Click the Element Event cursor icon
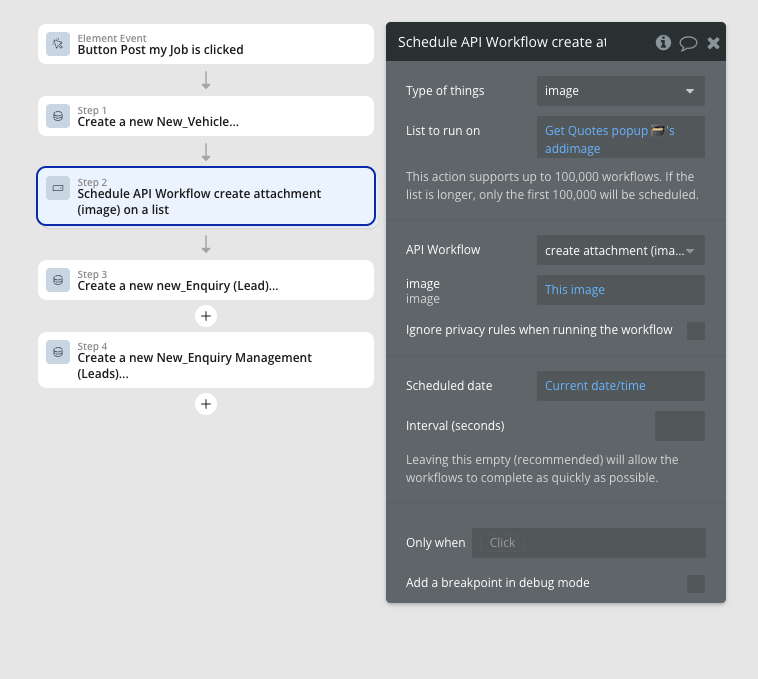The height and width of the screenshot is (679, 758). tap(58, 44)
